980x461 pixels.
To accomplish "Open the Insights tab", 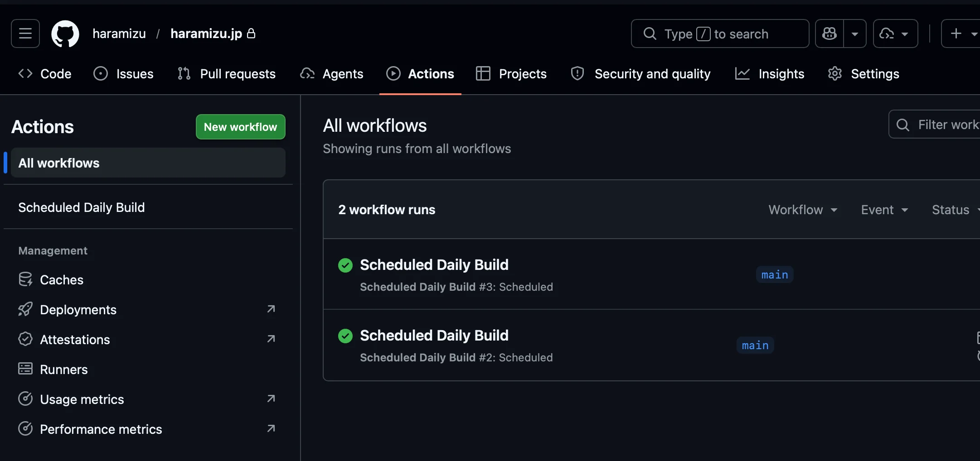I will (x=770, y=74).
